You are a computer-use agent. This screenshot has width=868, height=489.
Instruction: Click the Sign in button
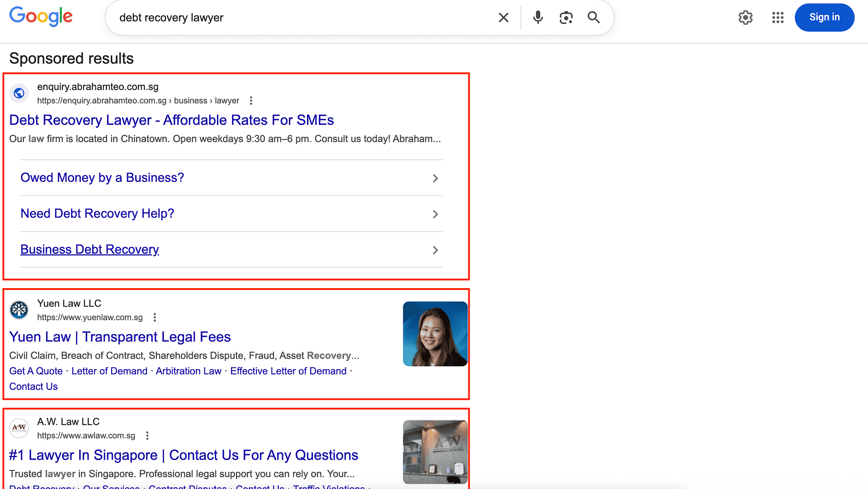click(824, 18)
